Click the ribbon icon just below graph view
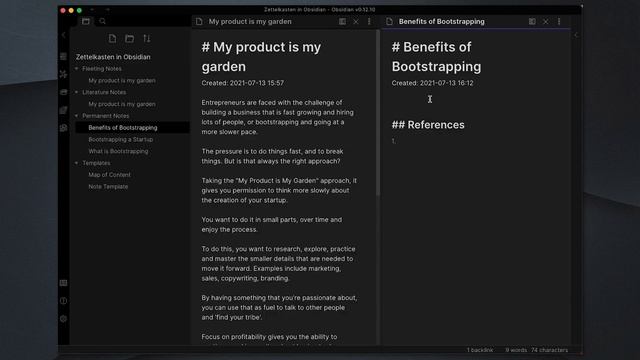This screenshot has height=360, width=640. coord(63,92)
